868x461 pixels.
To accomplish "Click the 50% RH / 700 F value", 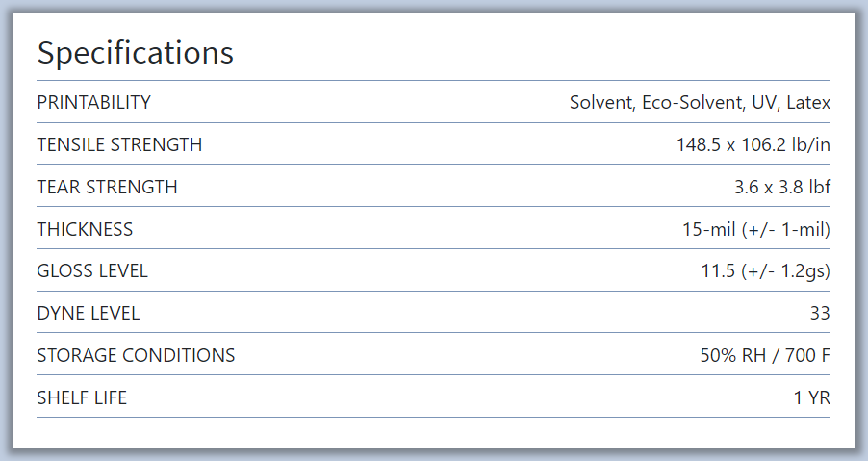I will pyautogui.click(x=765, y=355).
